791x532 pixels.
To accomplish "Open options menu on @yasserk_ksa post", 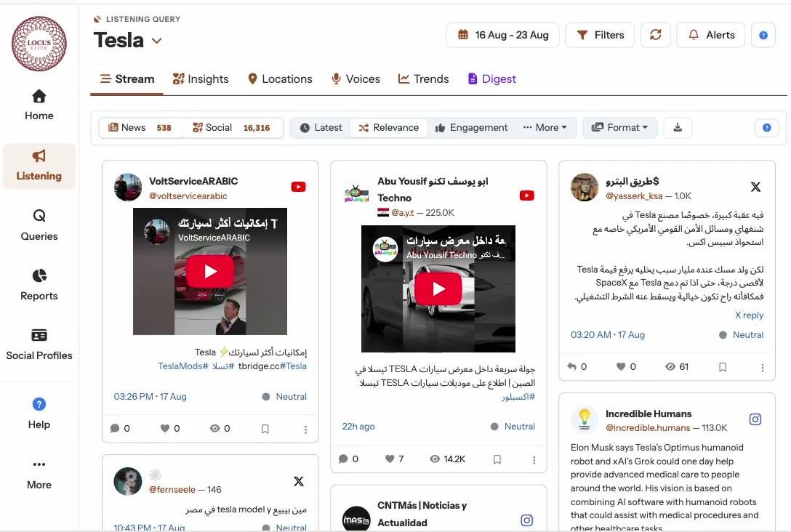I will tap(762, 368).
